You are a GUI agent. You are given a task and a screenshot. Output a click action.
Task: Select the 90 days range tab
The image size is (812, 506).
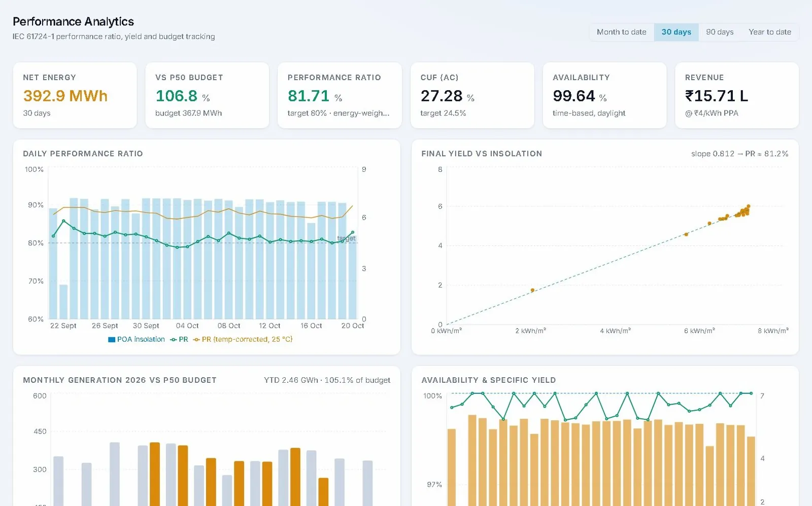pyautogui.click(x=720, y=32)
